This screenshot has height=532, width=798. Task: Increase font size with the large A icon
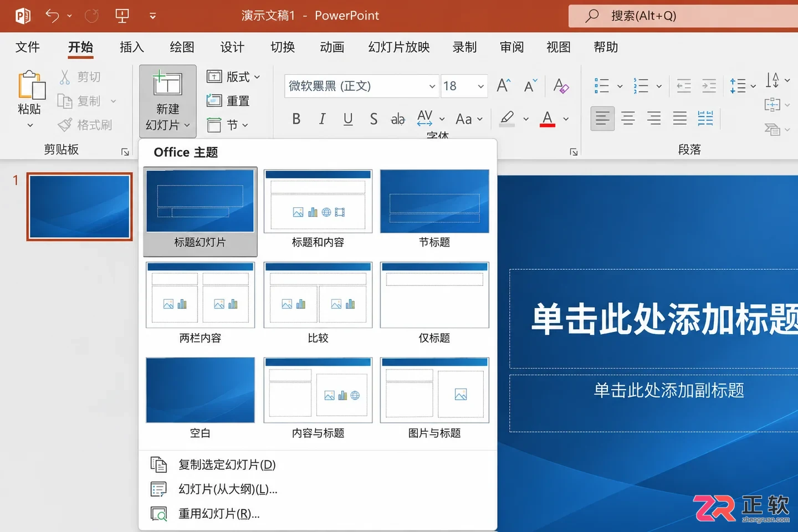pos(504,85)
